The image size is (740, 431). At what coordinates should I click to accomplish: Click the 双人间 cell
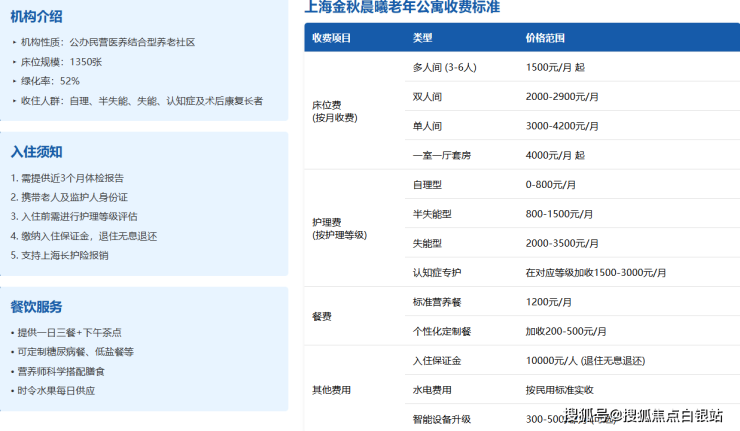pos(427,97)
